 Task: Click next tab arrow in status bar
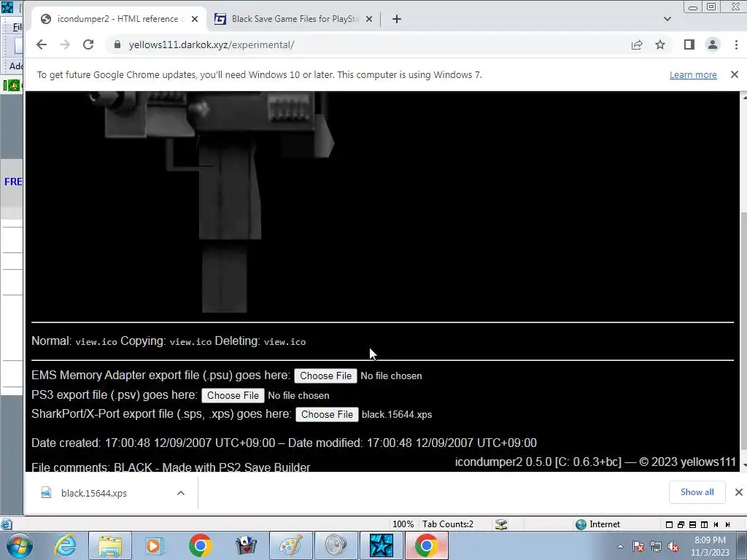pyautogui.click(x=727, y=524)
